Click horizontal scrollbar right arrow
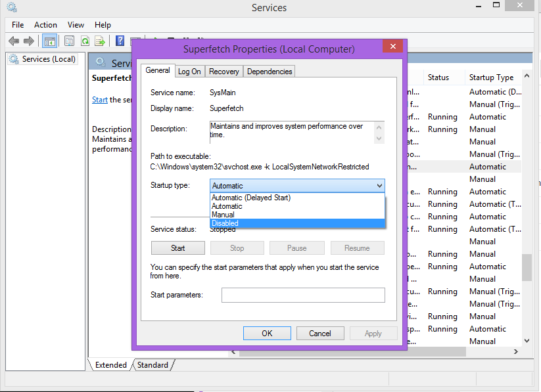The image size is (541, 392). tap(516, 352)
